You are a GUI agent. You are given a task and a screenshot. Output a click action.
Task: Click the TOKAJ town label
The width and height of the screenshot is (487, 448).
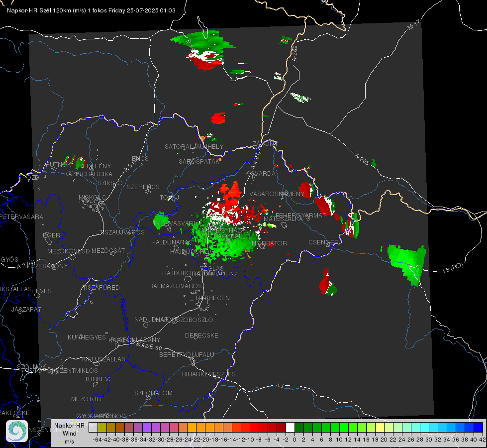tap(169, 198)
